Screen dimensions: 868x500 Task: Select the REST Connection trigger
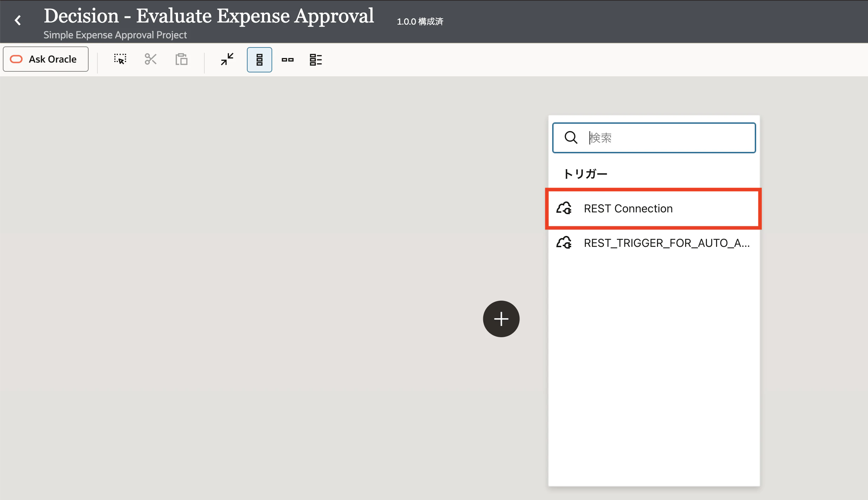(654, 209)
